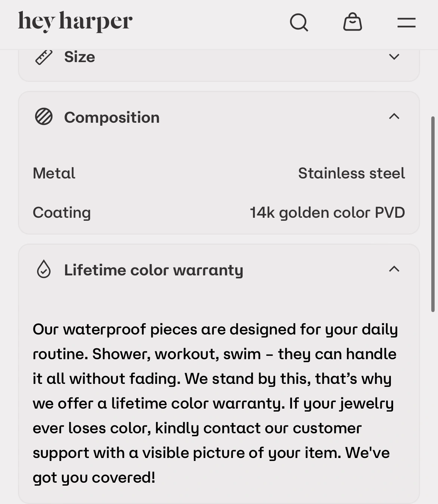Click the 14k golden color PVD value
This screenshot has height=504, width=438.
coord(327,213)
